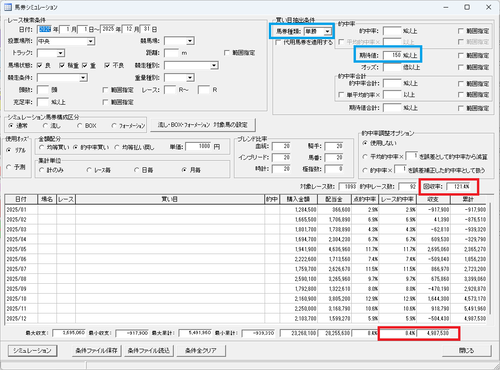This screenshot has height=370, width=500.
Task: Select the 流し radio option
Action: 45,126
